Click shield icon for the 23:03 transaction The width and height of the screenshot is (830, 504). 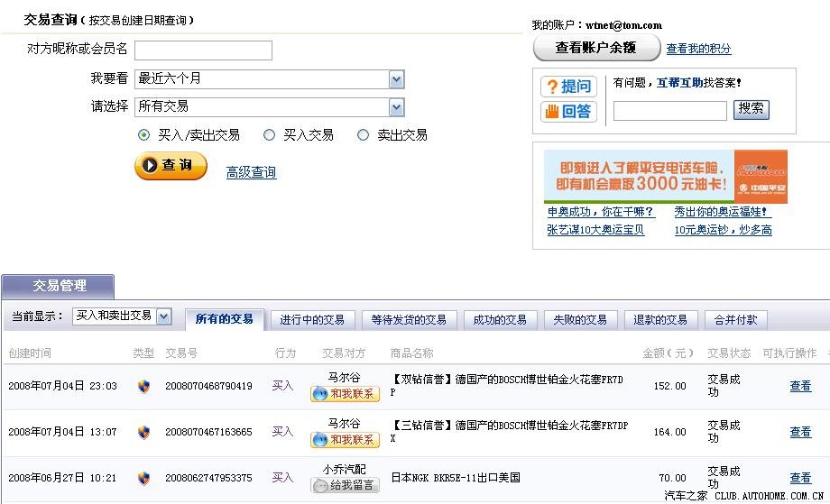click(143, 386)
